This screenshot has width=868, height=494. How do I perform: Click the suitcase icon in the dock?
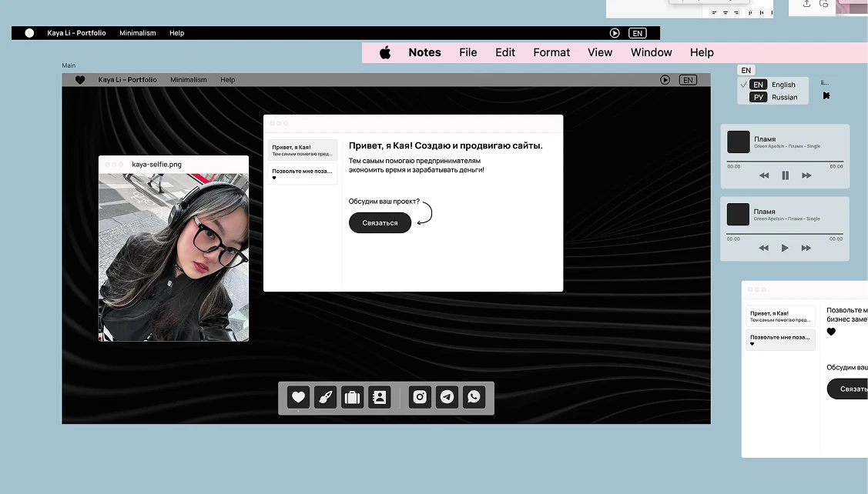coord(352,397)
